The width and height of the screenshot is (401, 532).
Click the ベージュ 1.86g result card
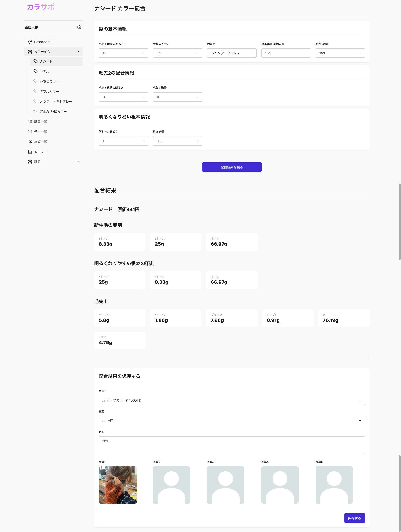[176, 318]
